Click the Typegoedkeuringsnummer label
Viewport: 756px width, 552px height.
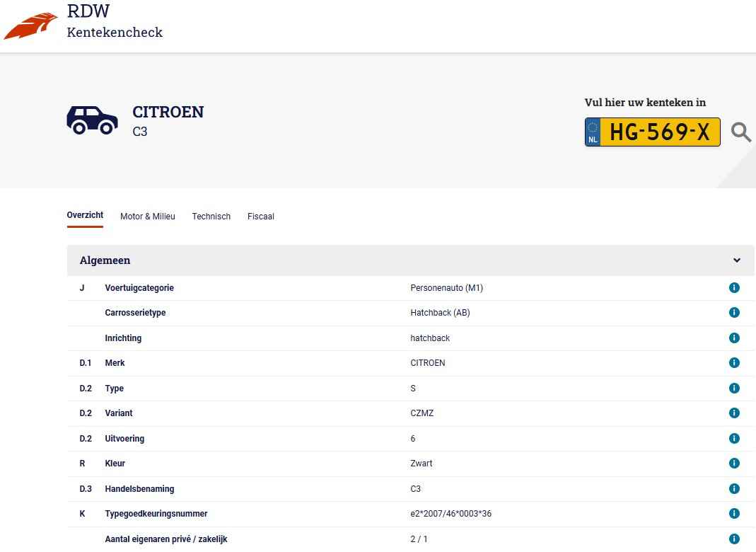156,514
